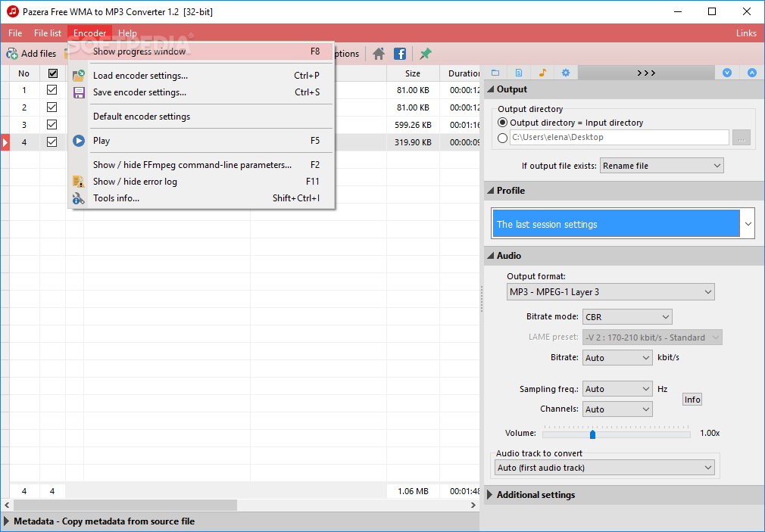Open the Channels dropdown

617,409
